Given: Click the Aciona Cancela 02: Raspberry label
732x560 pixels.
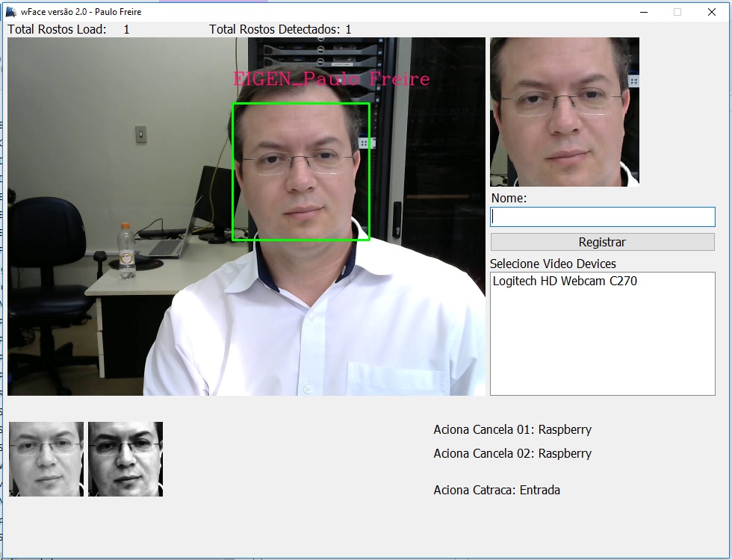Looking at the screenshot, I should [512, 453].
